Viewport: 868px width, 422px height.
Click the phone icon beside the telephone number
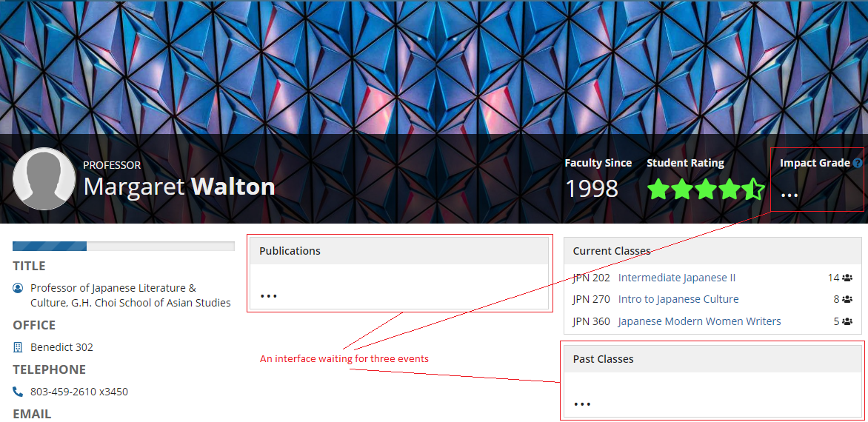pyautogui.click(x=19, y=392)
